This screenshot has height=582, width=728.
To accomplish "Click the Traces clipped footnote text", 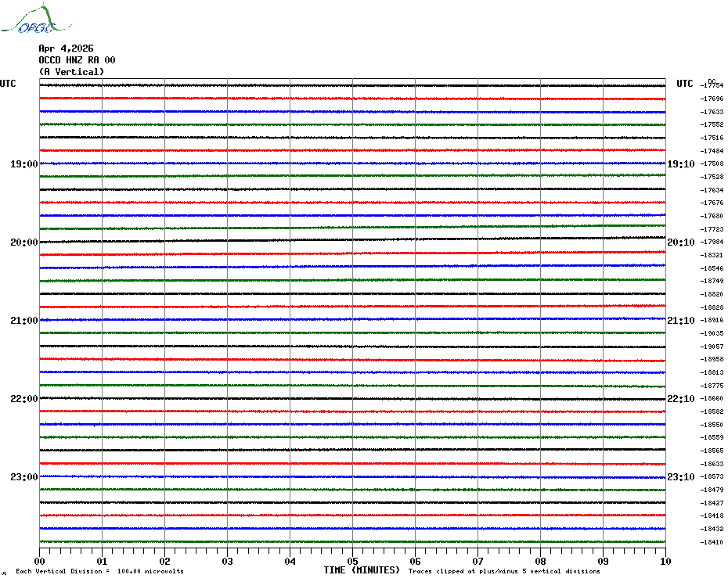I will click(x=504, y=571).
